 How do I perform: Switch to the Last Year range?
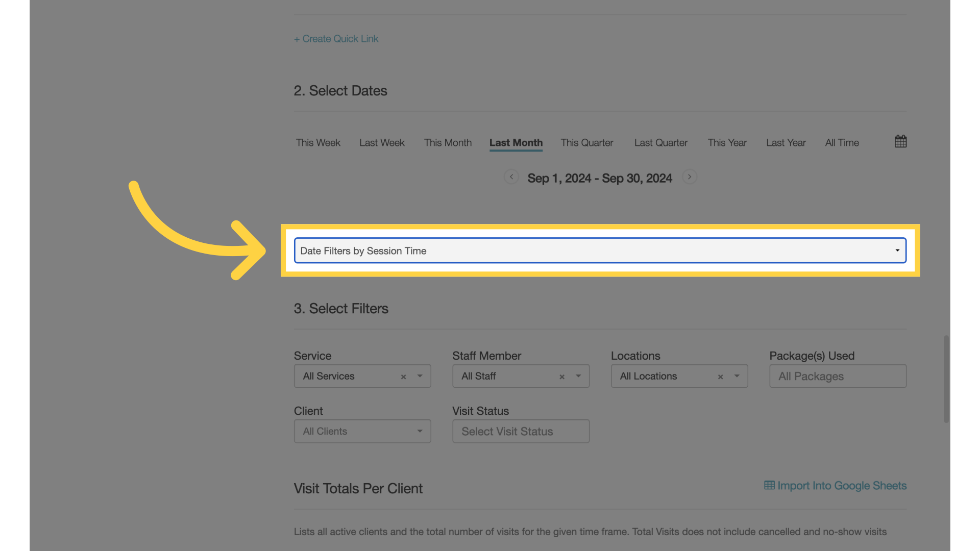786,143
